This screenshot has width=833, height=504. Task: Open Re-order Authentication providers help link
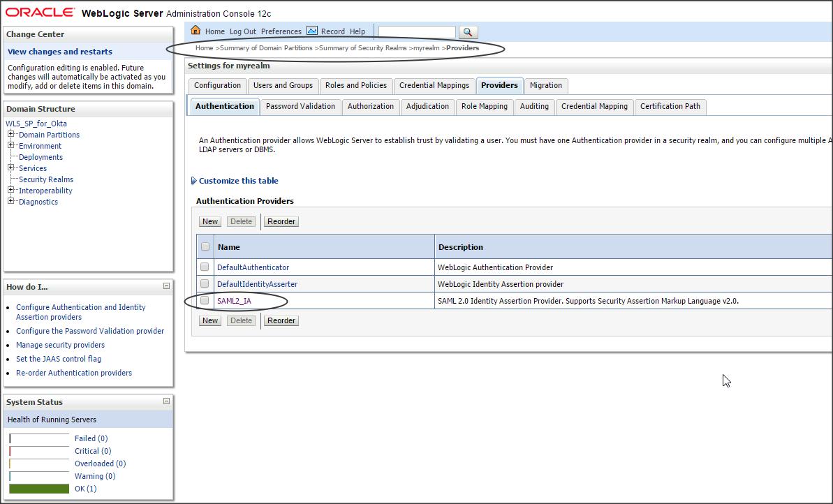[74, 373]
